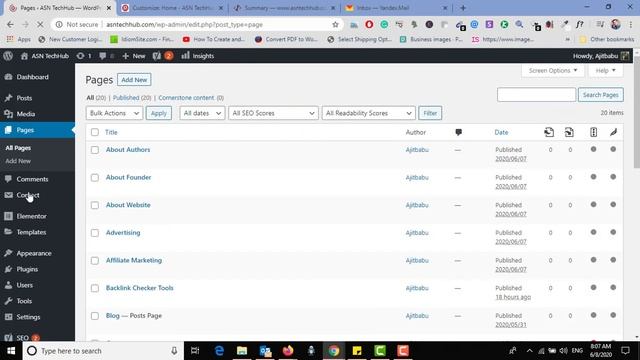Viewport: 640px width, 360px height.
Task: Open the + New admin bar menu
Action: [134, 56]
